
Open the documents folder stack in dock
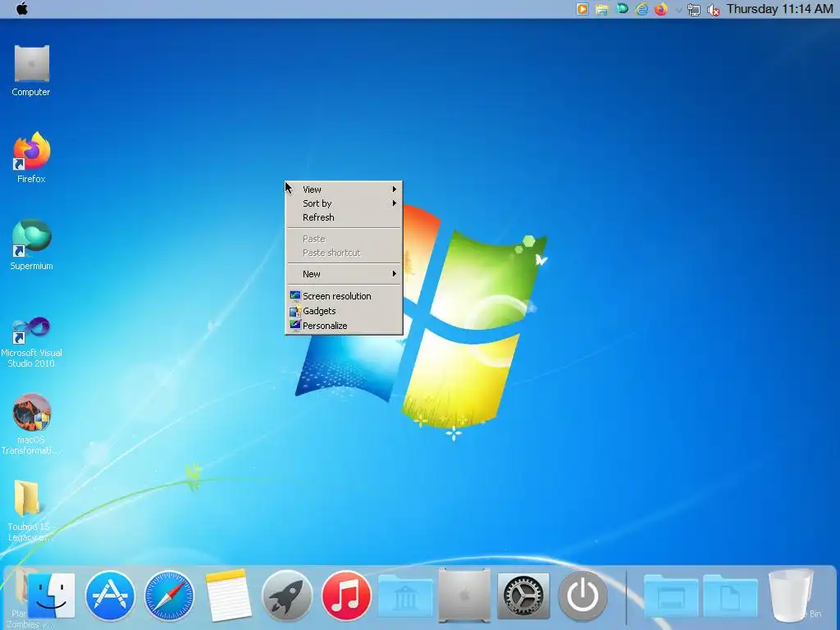730,596
